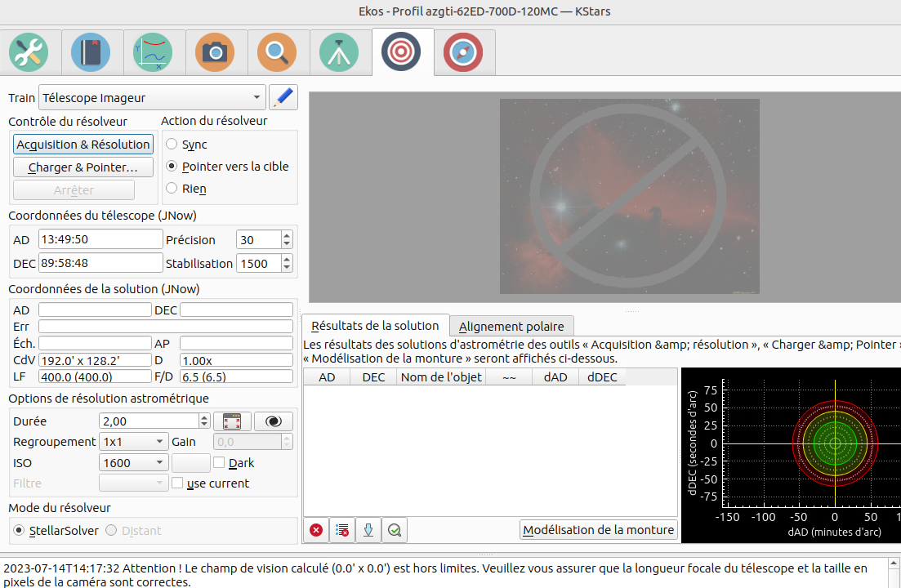Click the eye icon button next to Durée

pos(274,421)
